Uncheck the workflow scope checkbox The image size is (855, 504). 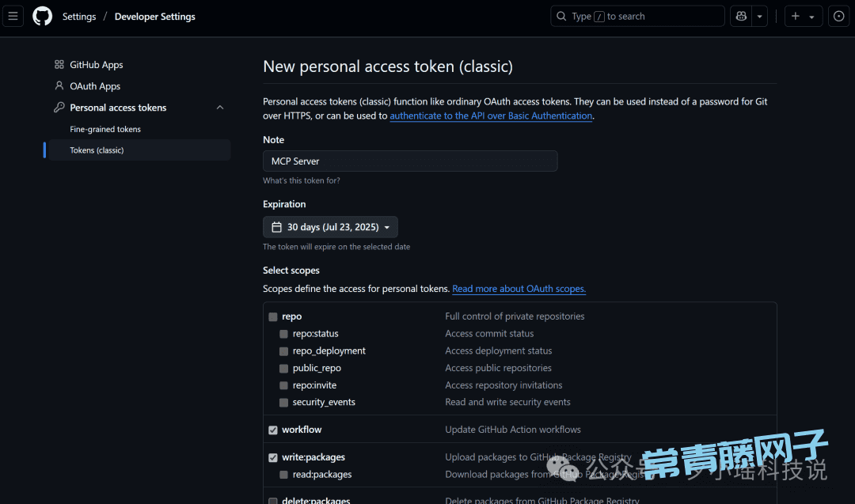point(273,430)
